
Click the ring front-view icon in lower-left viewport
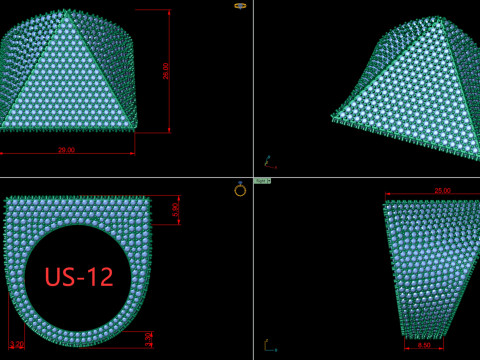pos(240,189)
